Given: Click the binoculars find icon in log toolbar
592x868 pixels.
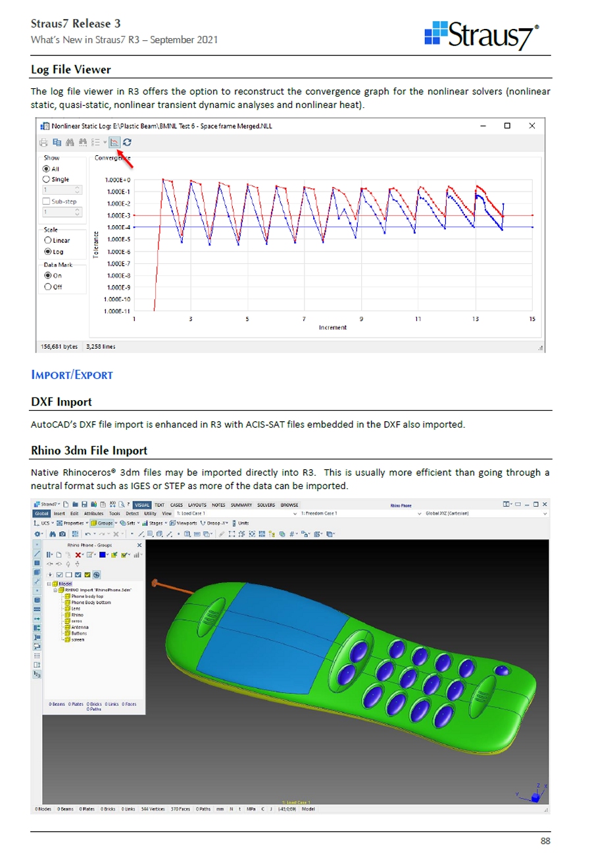Looking at the screenshot, I should click(x=70, y=142).
